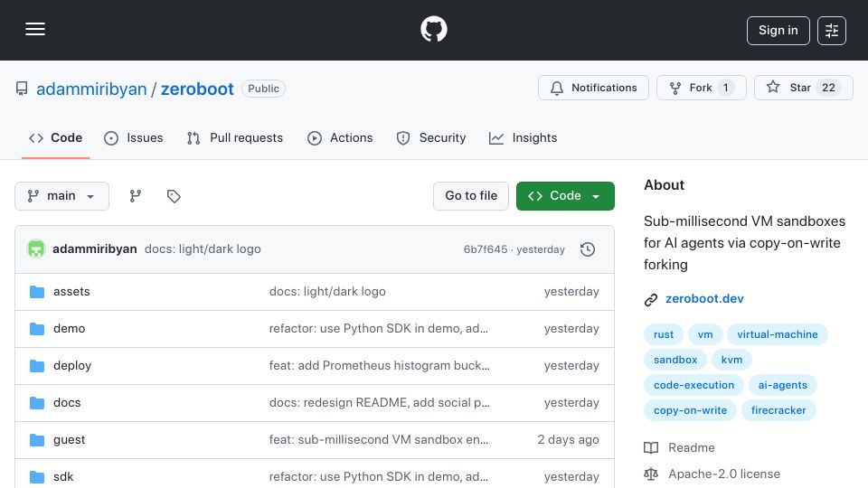This screenshot has height=488, width=868.
Task: Click the Notifications bell button
Action: click(593, 88)
